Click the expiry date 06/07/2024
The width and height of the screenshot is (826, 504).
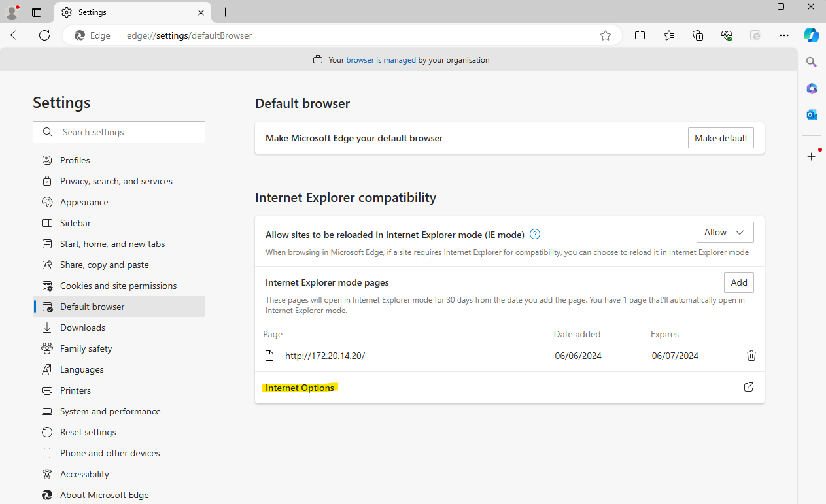point(675,356)
